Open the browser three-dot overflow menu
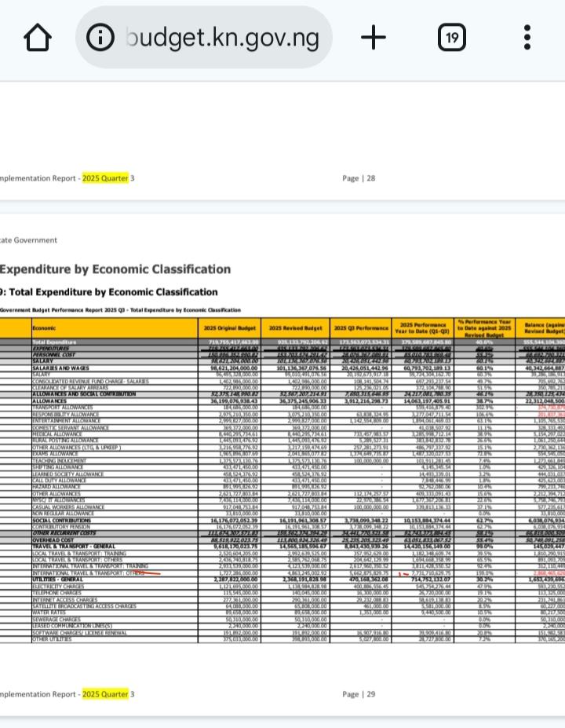The image size is (565, 728). point(527,37)
